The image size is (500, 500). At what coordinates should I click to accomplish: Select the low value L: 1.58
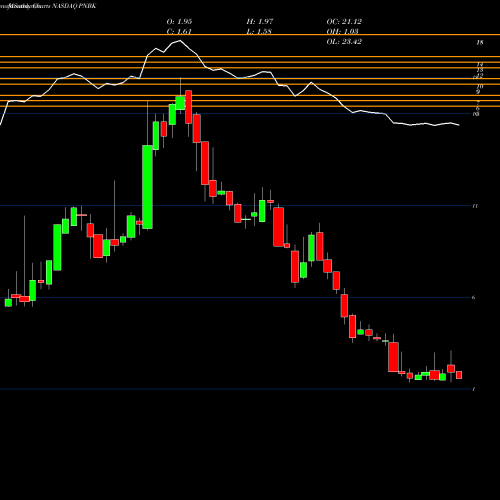click(259, 32)
